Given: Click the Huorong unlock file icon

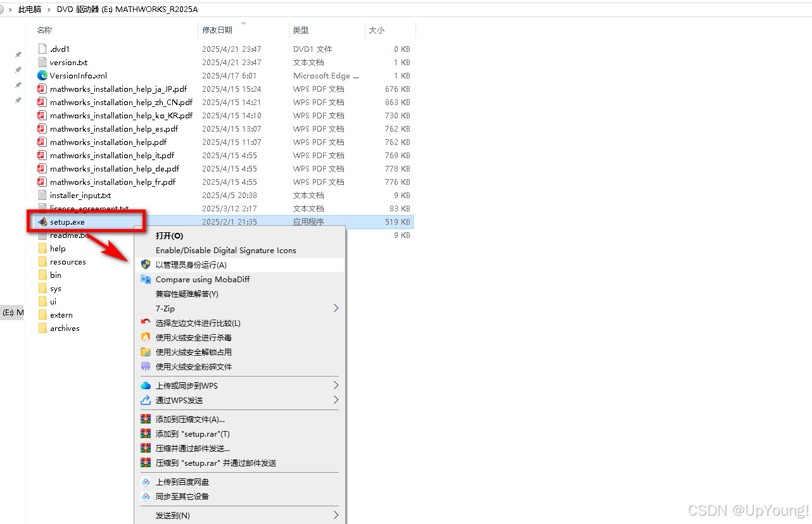Looking at the screenshot, I should (146, 352).
